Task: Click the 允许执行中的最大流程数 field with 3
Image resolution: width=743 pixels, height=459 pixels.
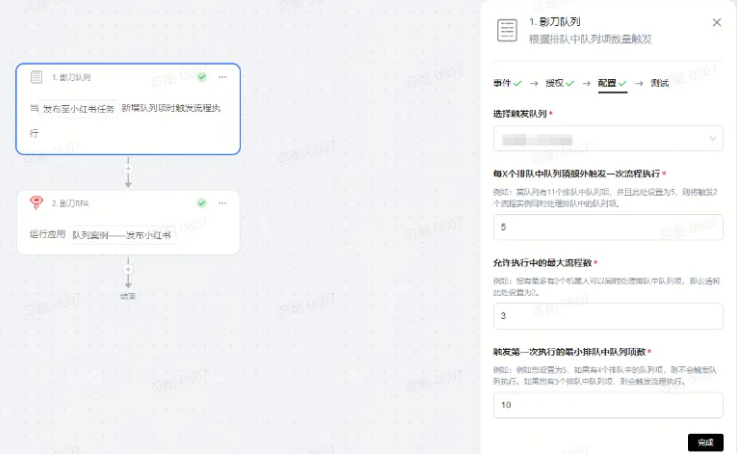Action: [x=608, y=316]
